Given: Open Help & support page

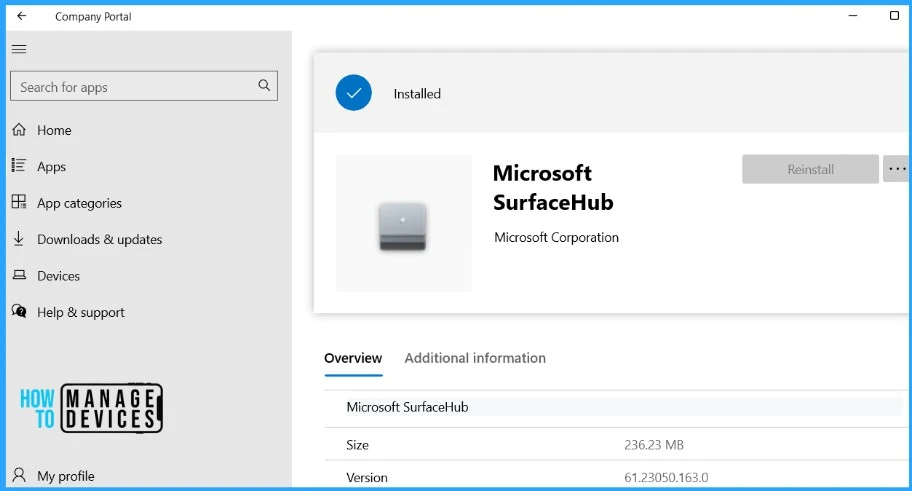Looking at the screenshot, I should point(81,312).
